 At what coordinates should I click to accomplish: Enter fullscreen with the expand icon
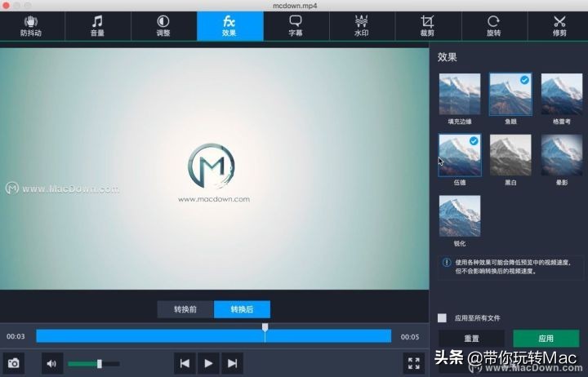[413, 363]
